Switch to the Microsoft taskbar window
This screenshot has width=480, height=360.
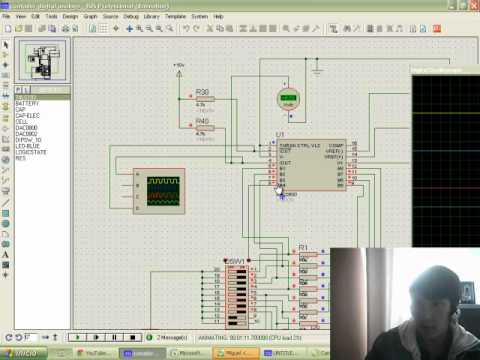click(x=189, y=353)
